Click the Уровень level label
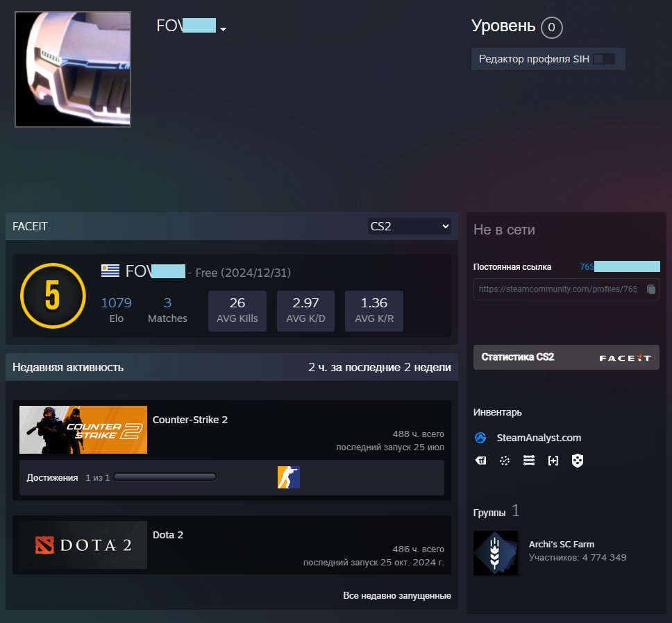The width and height of the screenshot is (672, 623). click(503, 26)
